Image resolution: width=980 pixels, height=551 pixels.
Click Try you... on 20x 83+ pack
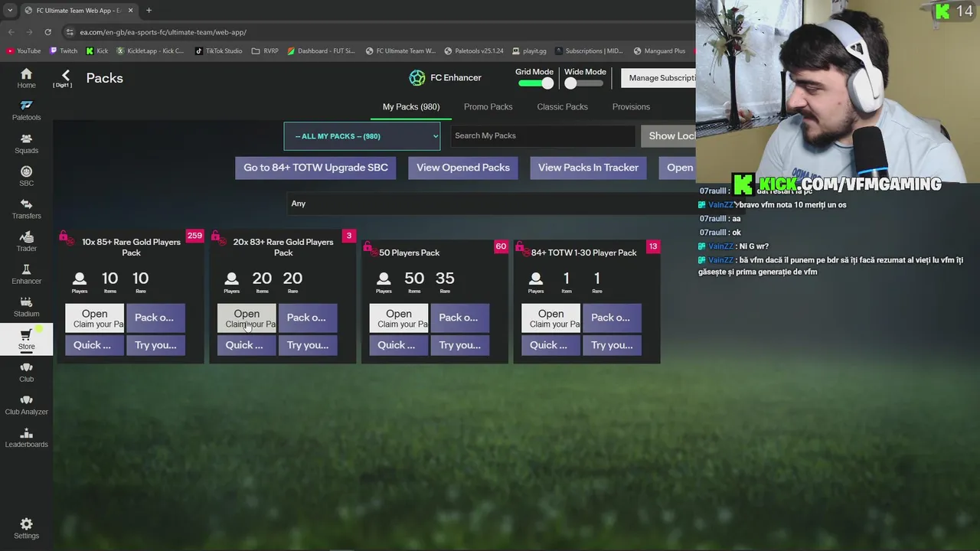coord(308,345)
